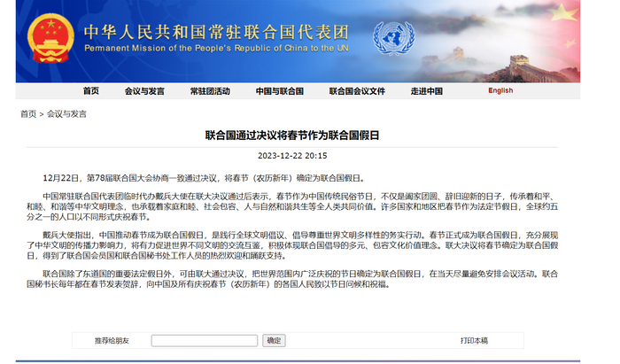Click the 打印本稿 print link
620x364 pixels.
[x=474, y=341]
